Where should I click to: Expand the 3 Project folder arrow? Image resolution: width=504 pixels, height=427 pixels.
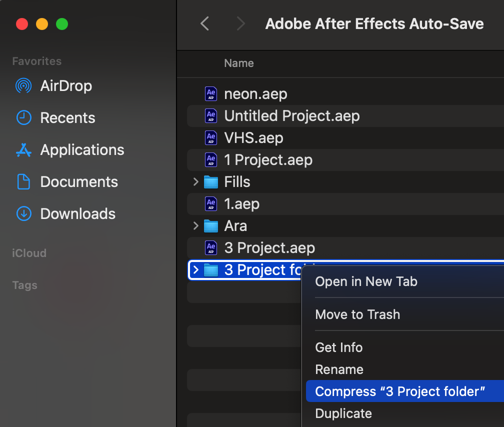(196, 270)
